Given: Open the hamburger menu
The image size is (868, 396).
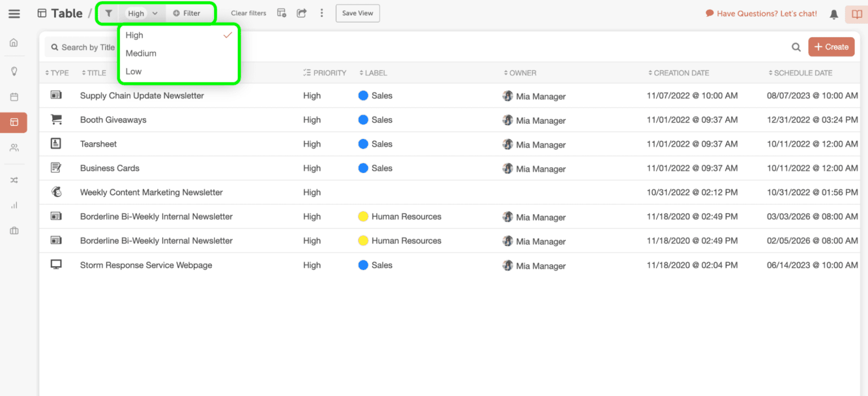Looking at the screenshot, I should pyautogui.click(x=14, y=14).
